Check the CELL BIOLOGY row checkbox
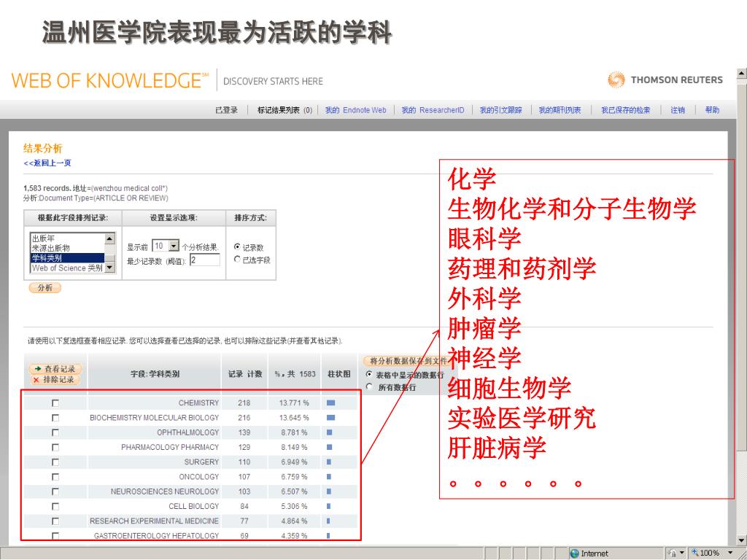Screen dimensions: 747x560 (x=55, y=506)
